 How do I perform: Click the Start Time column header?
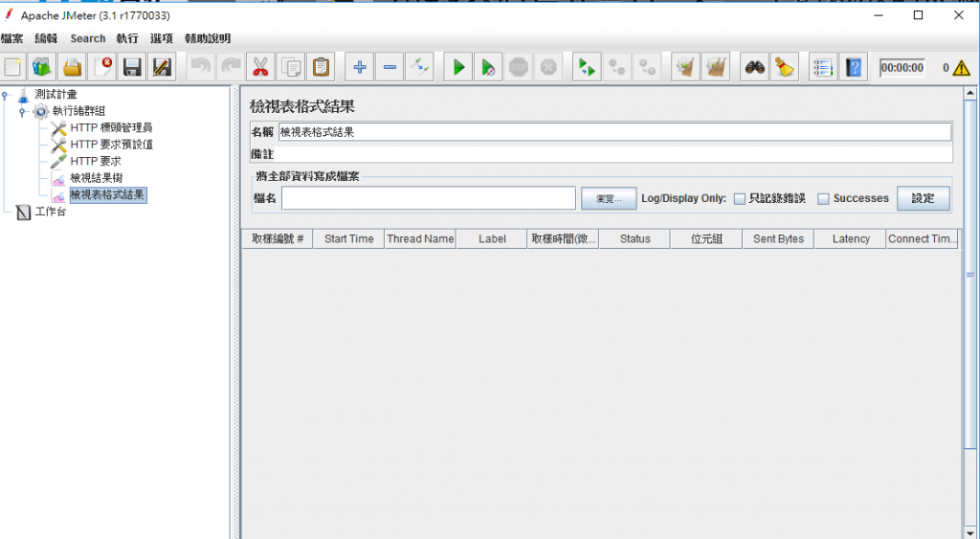[348, 238]
